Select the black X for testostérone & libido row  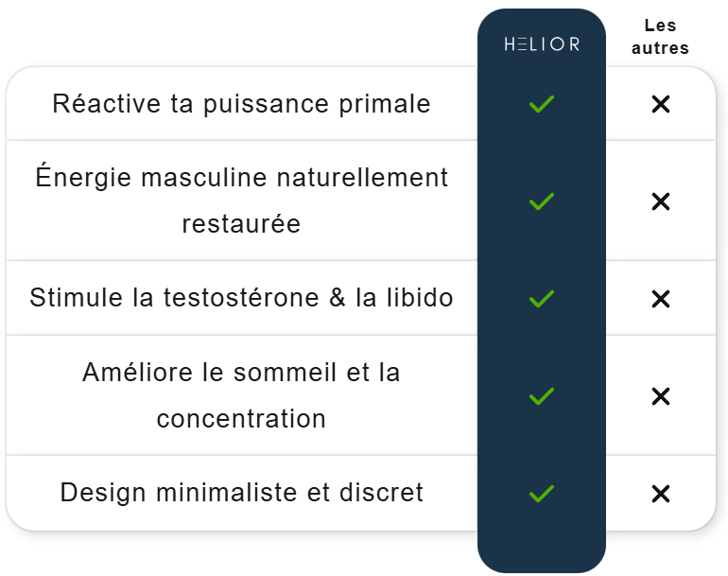pos(661,299)
